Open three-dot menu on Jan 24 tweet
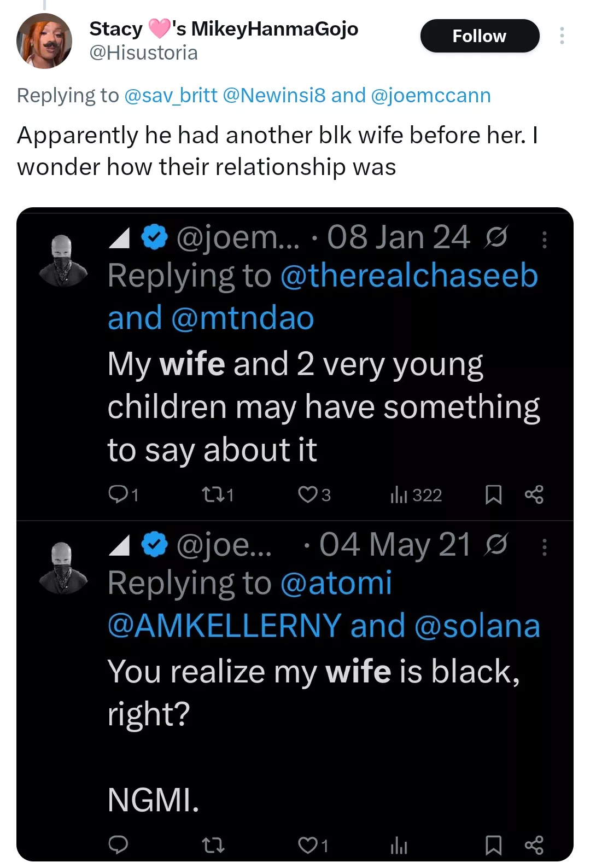 tap(544, 240)
